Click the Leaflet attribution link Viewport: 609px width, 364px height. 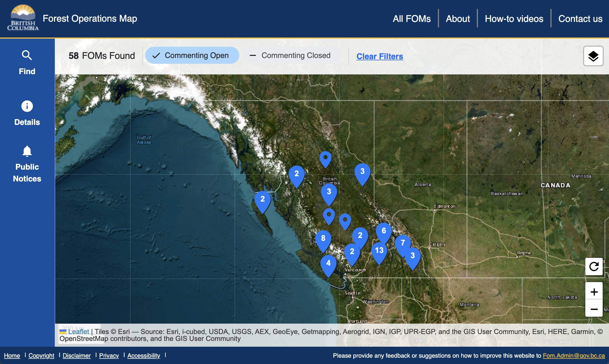(79, 332)
